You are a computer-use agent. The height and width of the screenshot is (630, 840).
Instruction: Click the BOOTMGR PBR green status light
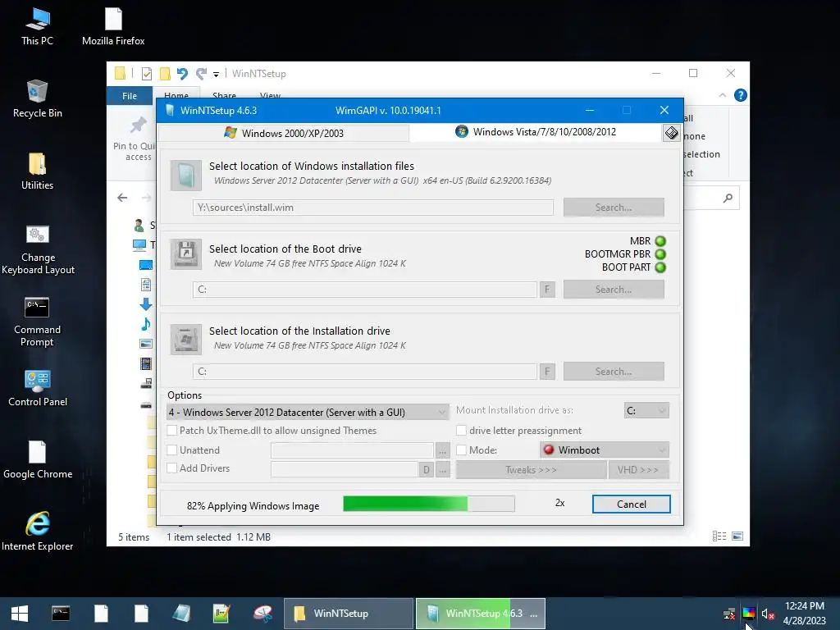[660, 254]
